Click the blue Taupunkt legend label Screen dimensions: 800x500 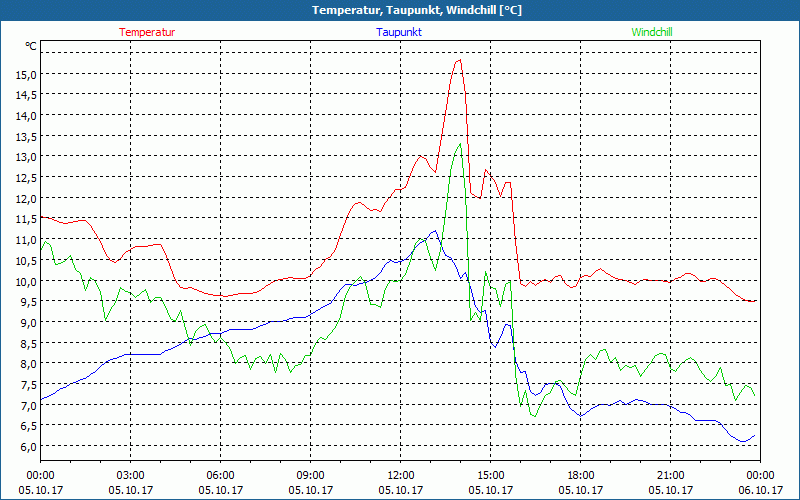[399, 32]
